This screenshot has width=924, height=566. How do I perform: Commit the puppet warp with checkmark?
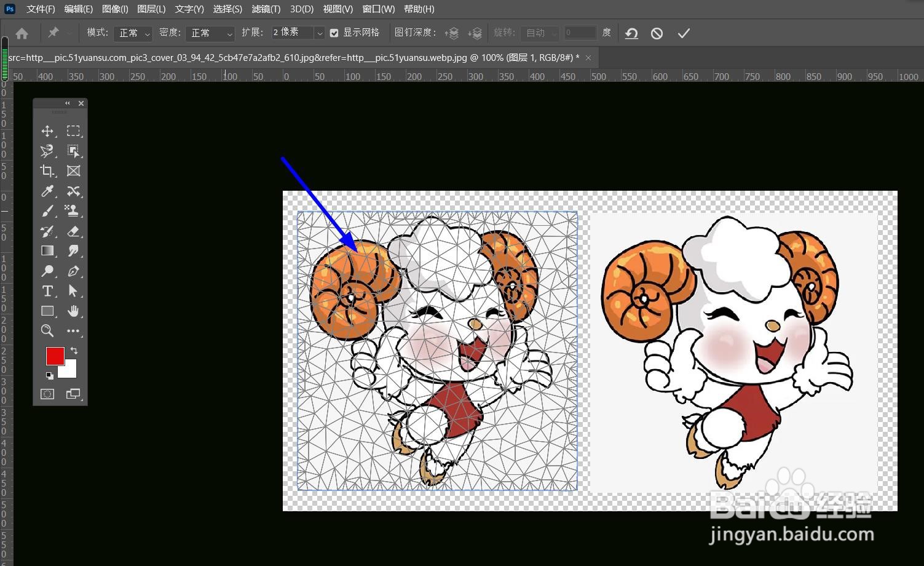pos(684,33)
